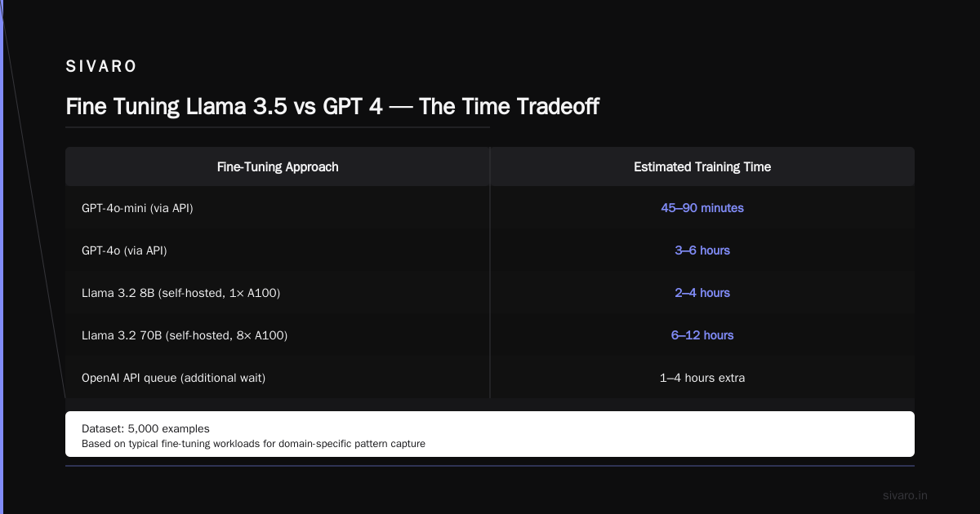Open the sivaro.in website link

coord(906,495)
